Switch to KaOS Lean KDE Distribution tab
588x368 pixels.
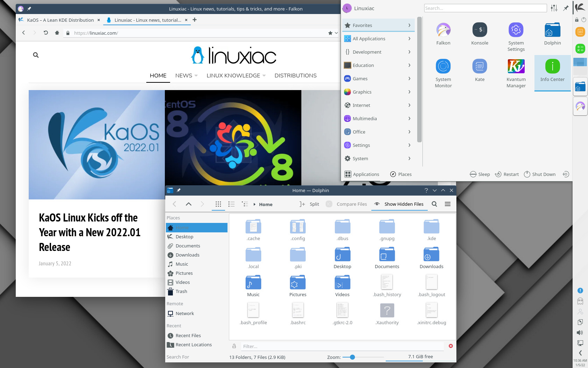pos(60,20)
